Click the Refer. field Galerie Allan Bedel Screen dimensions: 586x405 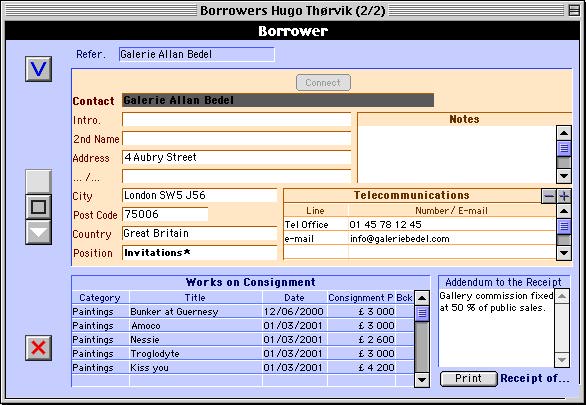(x=197, y=55)
